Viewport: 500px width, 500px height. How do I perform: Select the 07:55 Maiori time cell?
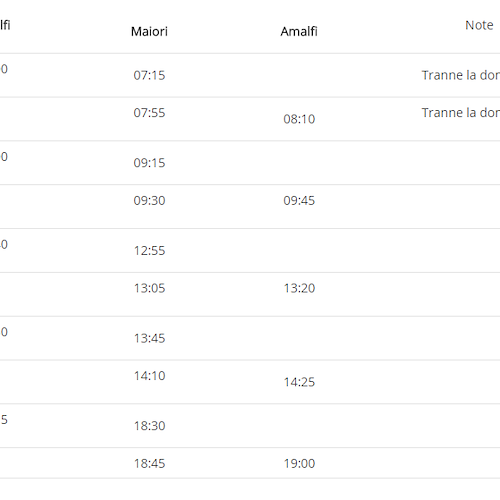click(x=149, y=113)
